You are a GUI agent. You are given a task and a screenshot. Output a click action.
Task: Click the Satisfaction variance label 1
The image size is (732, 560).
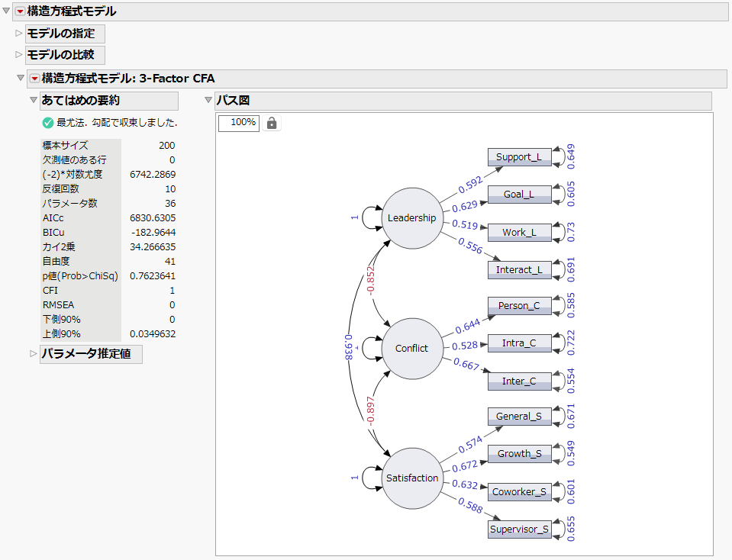coord(354,478)
